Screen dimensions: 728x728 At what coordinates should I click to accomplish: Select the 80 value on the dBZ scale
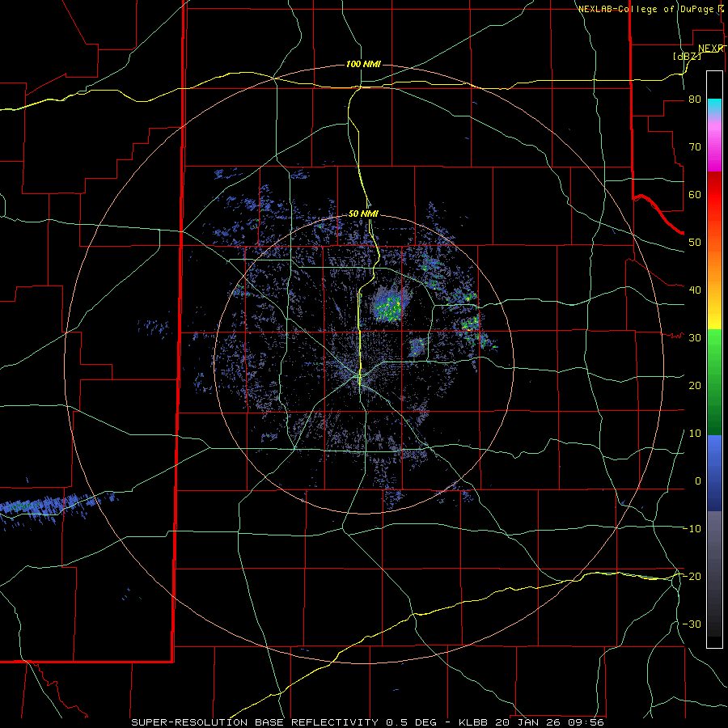click(695, 99)
